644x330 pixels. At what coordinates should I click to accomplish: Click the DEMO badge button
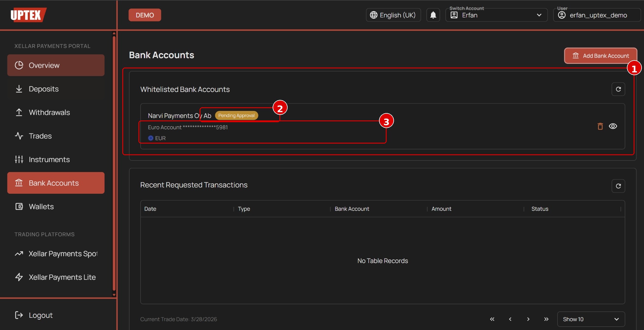pos(145,15)
